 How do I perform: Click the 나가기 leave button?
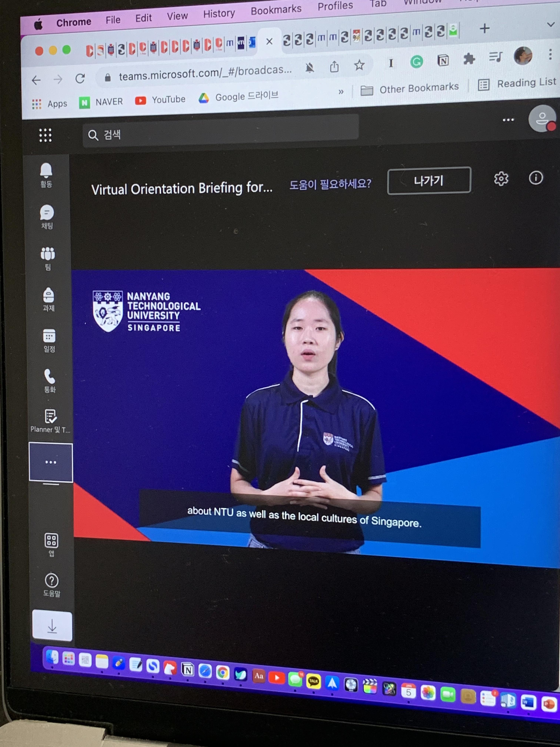[x=429, y=181]
